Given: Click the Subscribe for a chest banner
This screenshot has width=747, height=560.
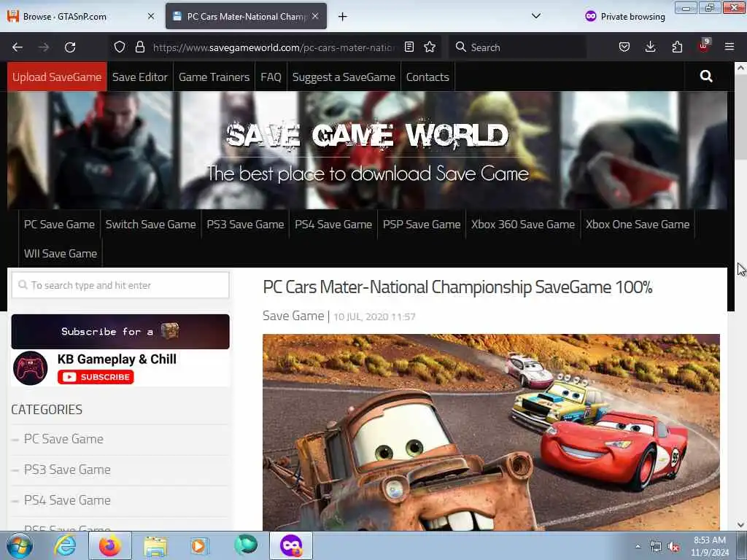Looking at the screenshot, I should tap(120, 332).
